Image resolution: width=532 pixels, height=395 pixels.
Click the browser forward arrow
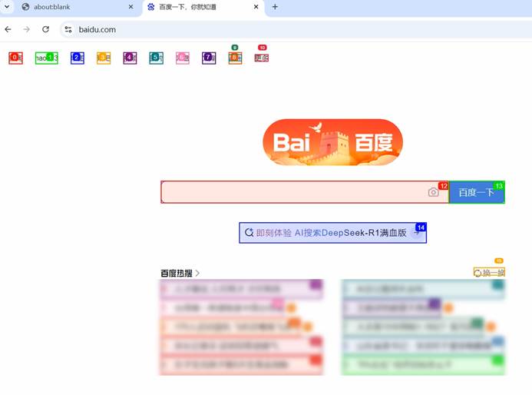tap(26, 29)
